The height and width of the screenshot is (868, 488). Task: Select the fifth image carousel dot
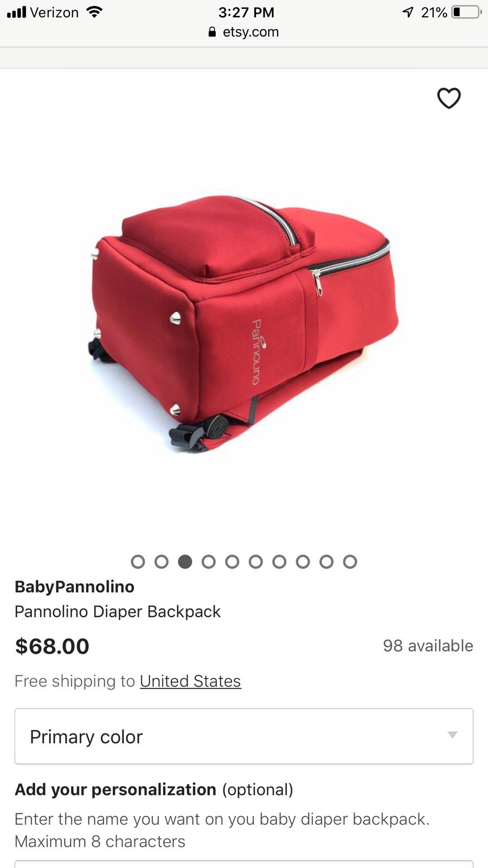click(232, 561)
